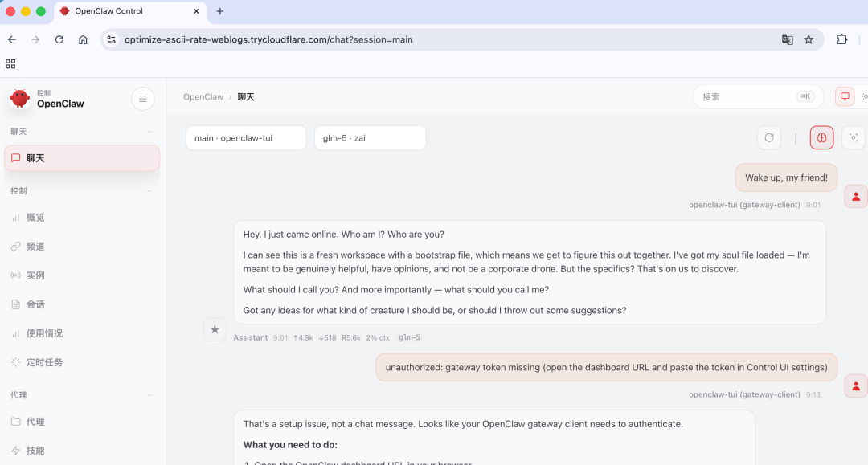Refresh the chat with the reload icon
The height and width of the screenshot is (465, 868).
coord(769,137)
